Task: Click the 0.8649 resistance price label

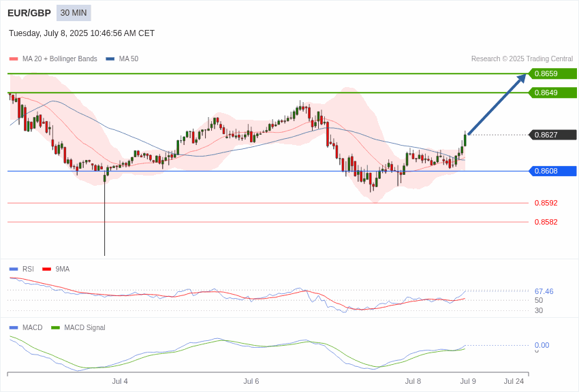Action: pos(553,93)
